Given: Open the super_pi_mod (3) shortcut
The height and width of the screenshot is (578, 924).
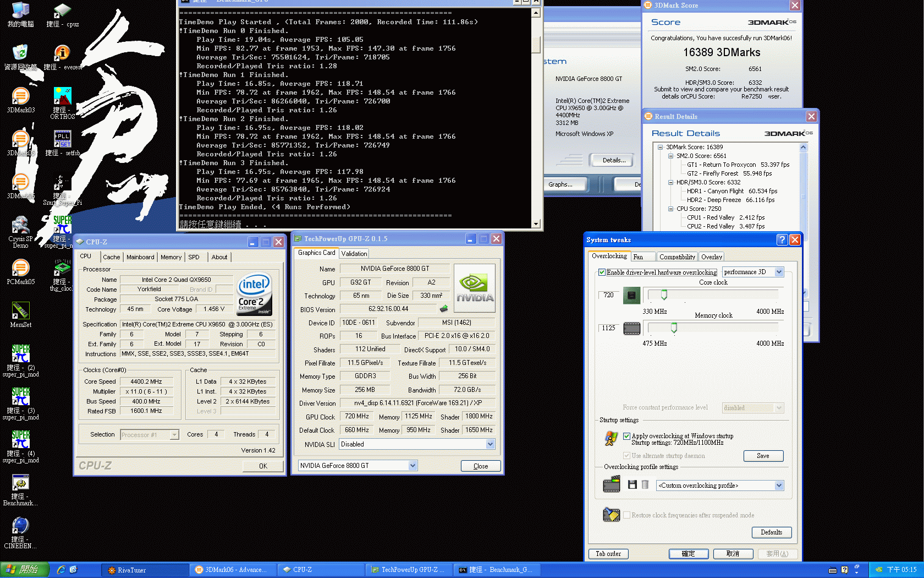Looking at the screenshot, I should point(20,403).
